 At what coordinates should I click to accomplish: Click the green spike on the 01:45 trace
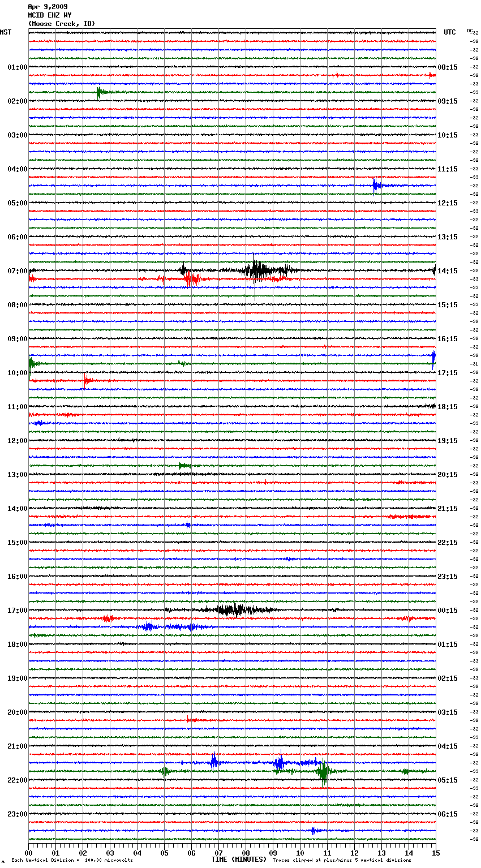99,92
